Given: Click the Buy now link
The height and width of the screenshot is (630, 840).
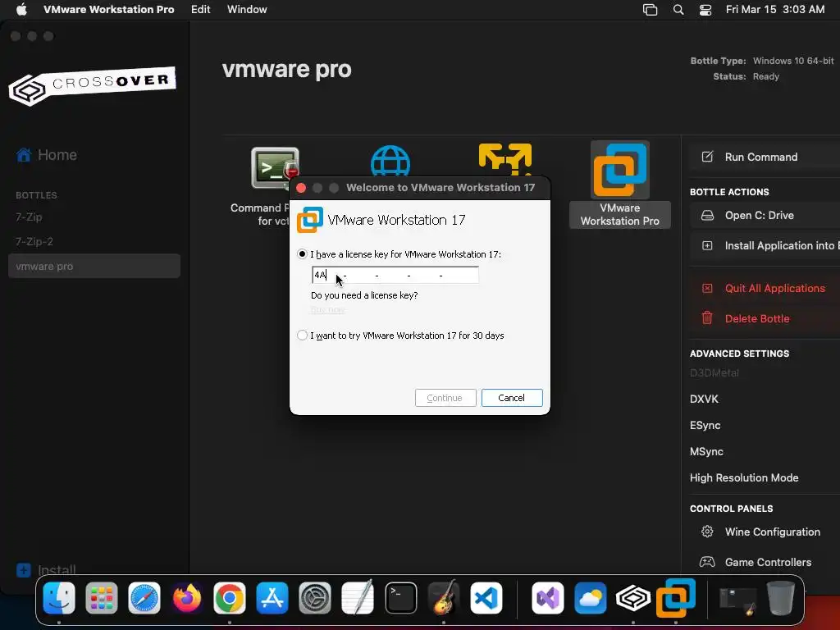Looking at the screenshot, I should pos(327,309).
